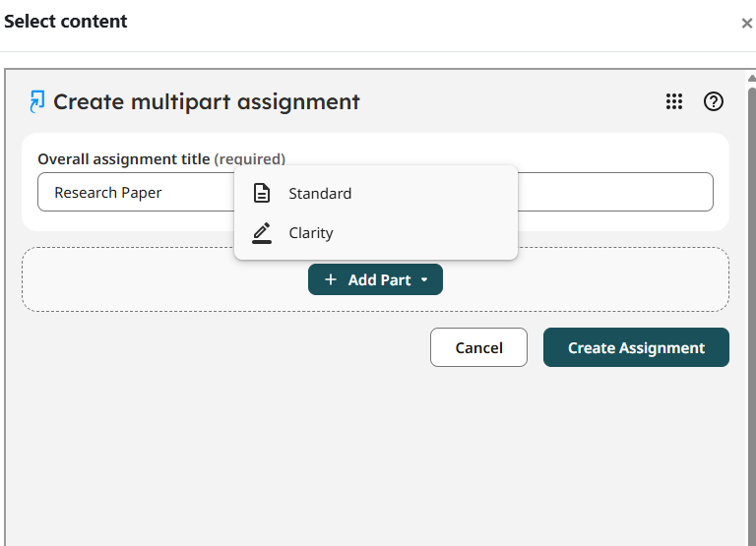This screenshot has height=546, width=756.
Task: Click the vertical scrollbar thumb
Action: click(752, 313)
